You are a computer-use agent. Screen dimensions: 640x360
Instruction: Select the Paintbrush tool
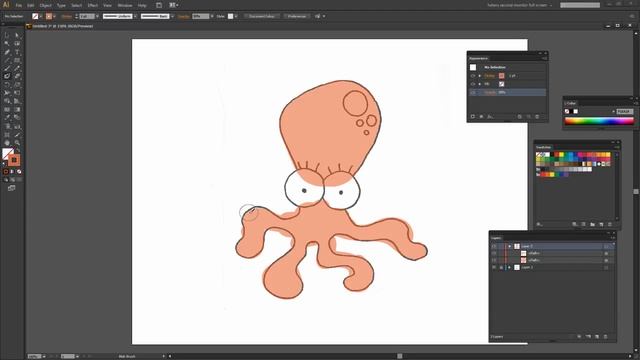pos(7,68)
